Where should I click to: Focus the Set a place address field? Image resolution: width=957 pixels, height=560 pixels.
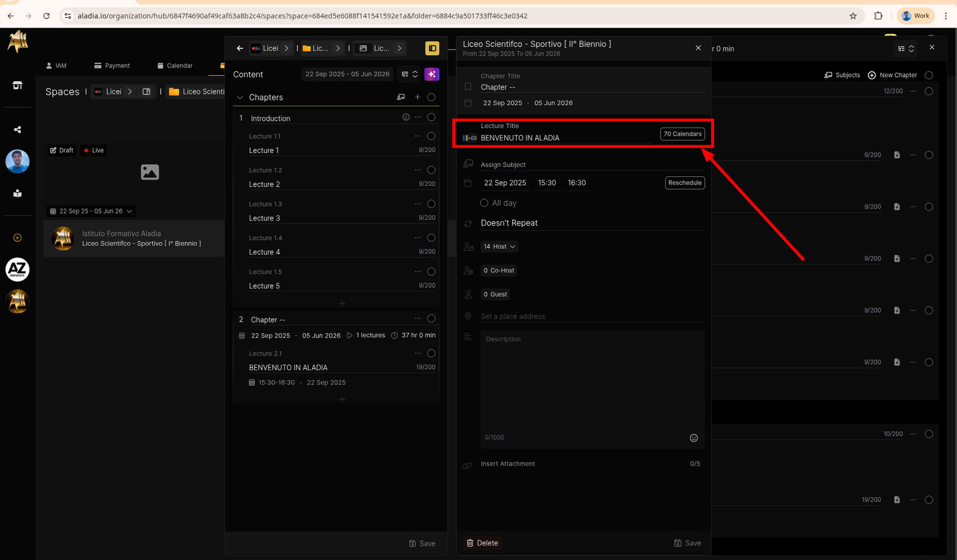click(x=593, y=316)
